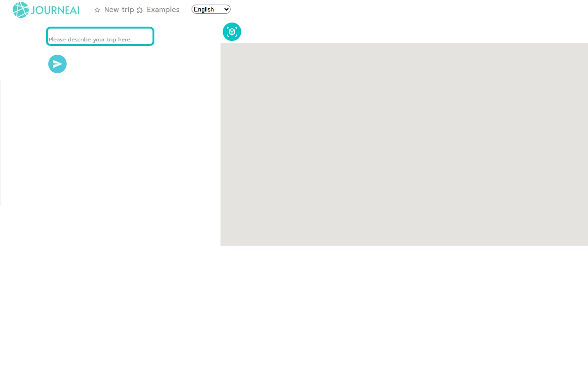Image resolution: width=588 pixels, height=368 pixels.
Task: Activate the teal send button with arrow glyph
Action: coord(57,64)
